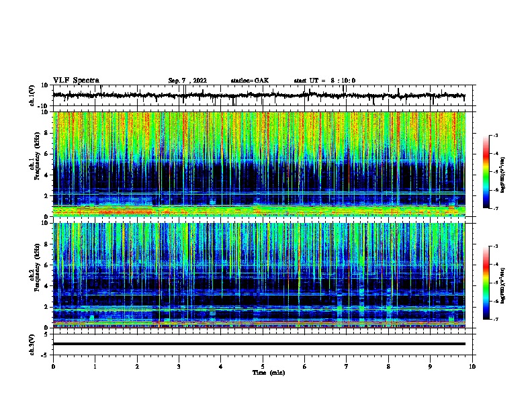This screenshot has width=532, height=411.
Task: Click the "-3" label on lower colorbar
Action: (495, 246)
